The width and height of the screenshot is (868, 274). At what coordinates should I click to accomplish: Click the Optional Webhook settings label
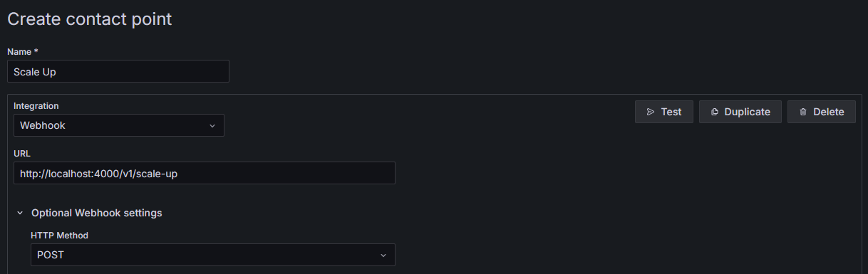point(97,213)
